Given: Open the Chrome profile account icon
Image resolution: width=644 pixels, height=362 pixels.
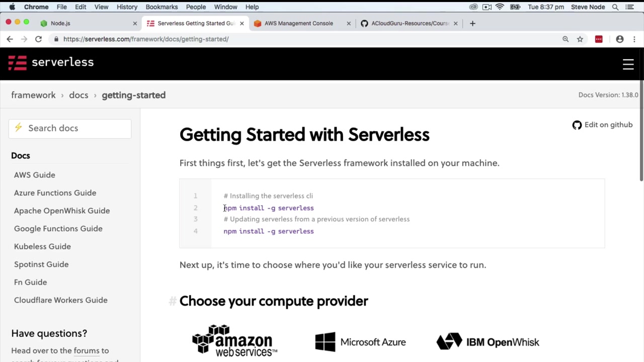Looking at the screenshot, I should point(620,39).
